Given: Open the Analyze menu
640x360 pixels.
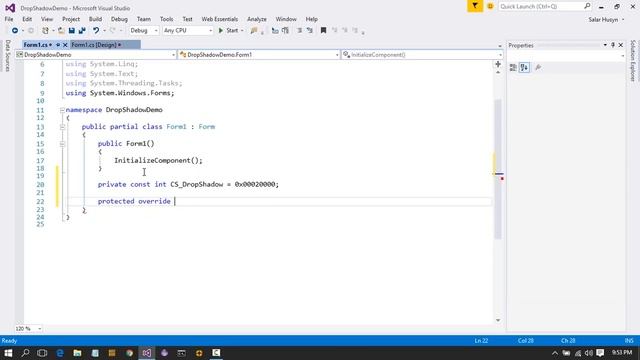Looking at the screenshot, I should click(257, 19).
